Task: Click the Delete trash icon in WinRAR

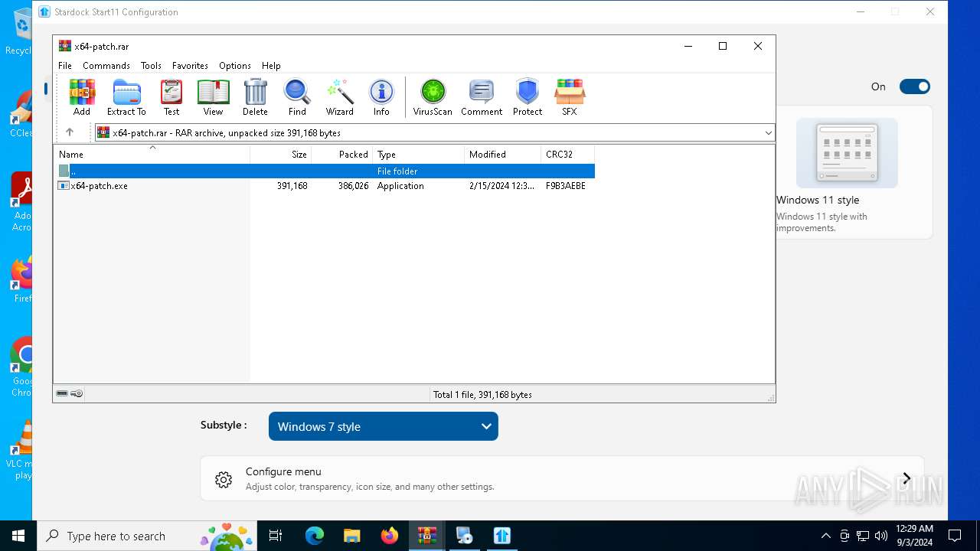Action: point(255,97)
